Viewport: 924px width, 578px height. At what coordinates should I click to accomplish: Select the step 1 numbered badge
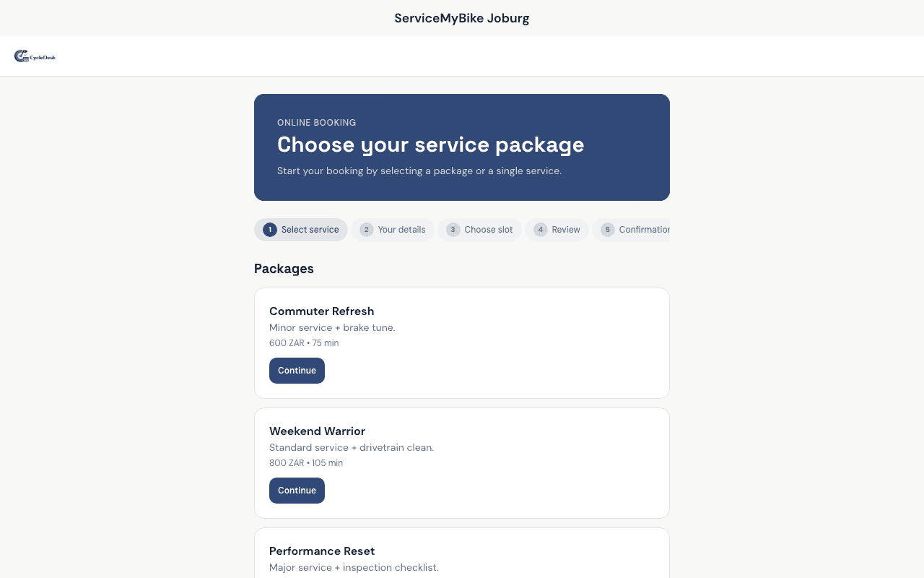[270, 229]
